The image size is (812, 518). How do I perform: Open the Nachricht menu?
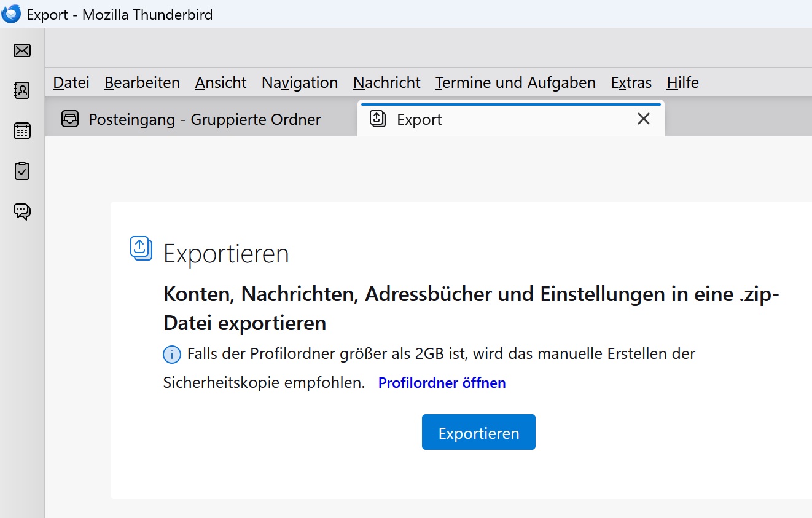tap(386, 83)
